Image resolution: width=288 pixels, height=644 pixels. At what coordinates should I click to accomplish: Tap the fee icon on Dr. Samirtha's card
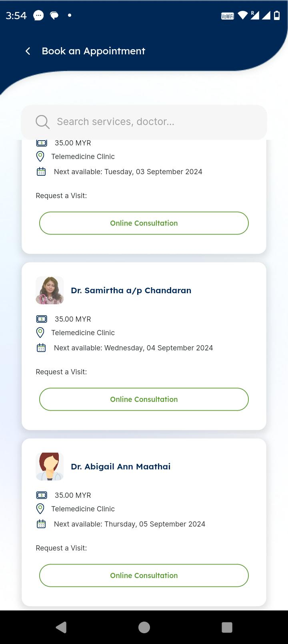pos(42,319)
